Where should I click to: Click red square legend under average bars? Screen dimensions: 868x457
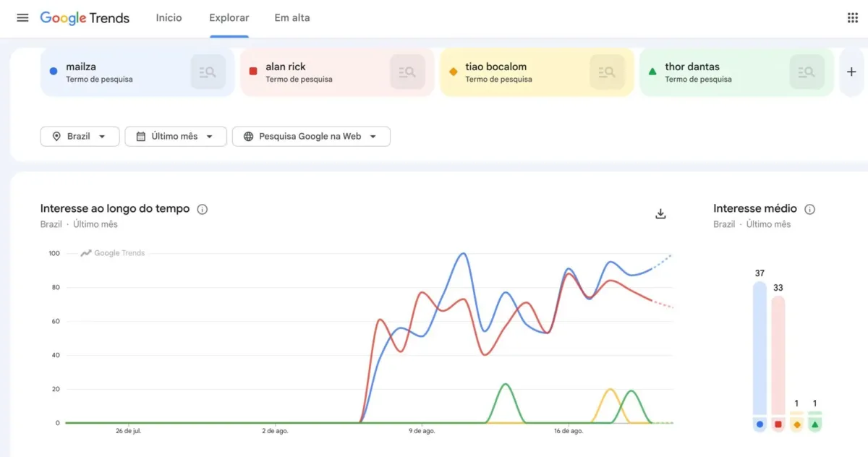pos(778,424)
